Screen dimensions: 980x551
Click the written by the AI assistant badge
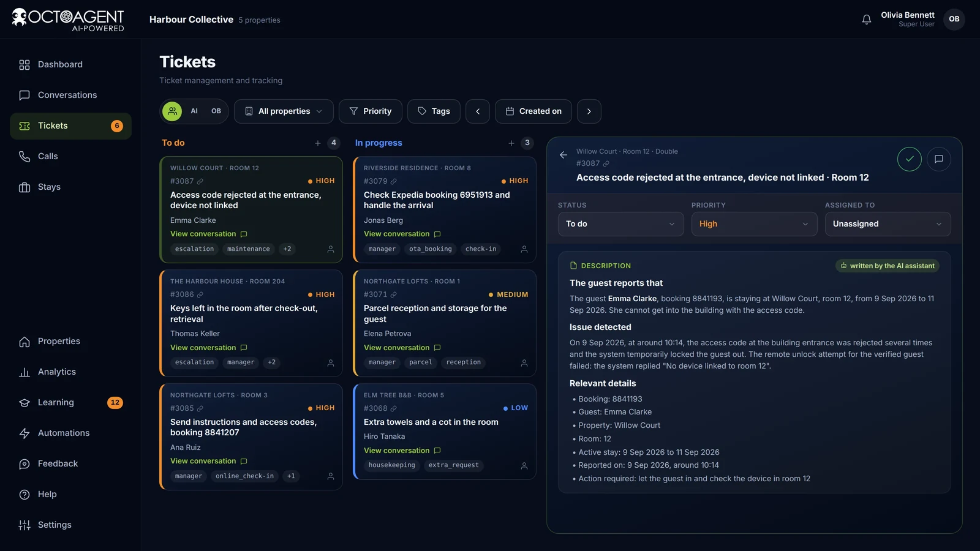888,266
